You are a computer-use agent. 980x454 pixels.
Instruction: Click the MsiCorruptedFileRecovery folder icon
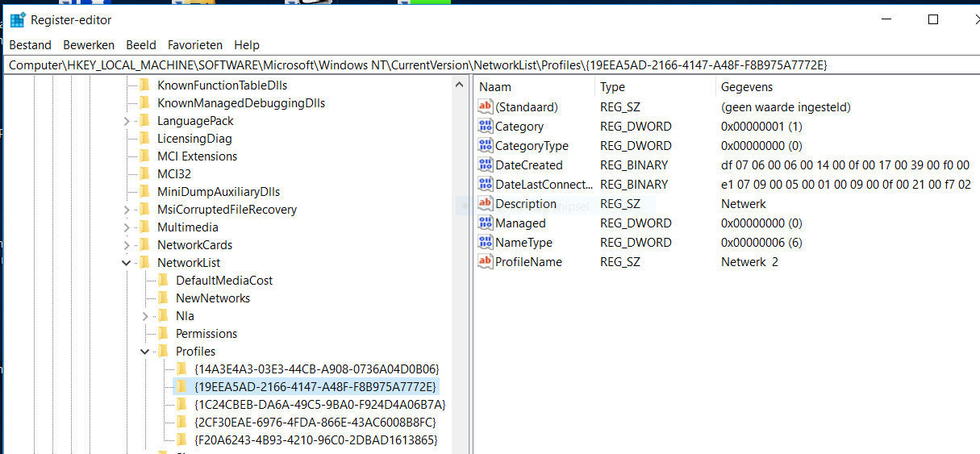[x=145, y=210]
